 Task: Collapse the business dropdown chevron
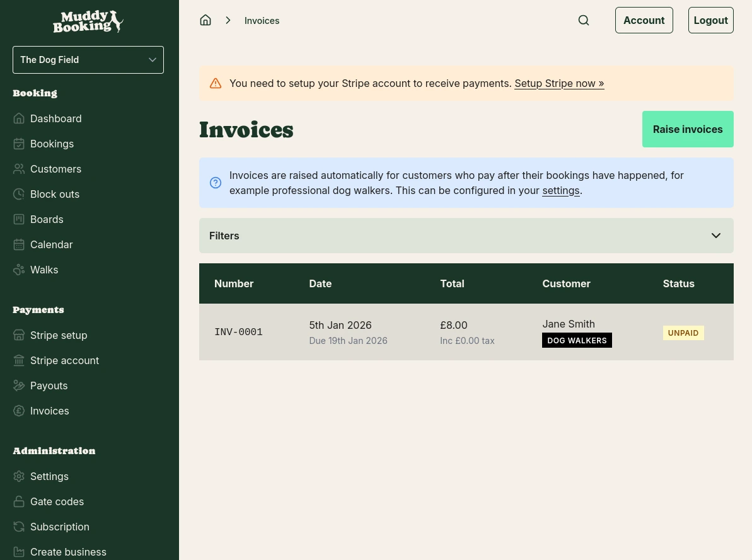tap(153, 60)
